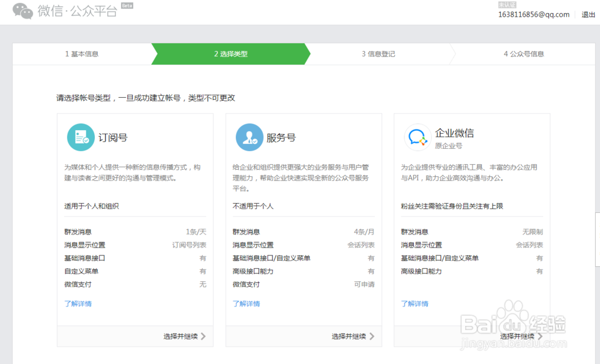The image size is (600, 364).
Task: Click 群发消息 label in 订阅号 card
Action: click(x=78, y=231)
